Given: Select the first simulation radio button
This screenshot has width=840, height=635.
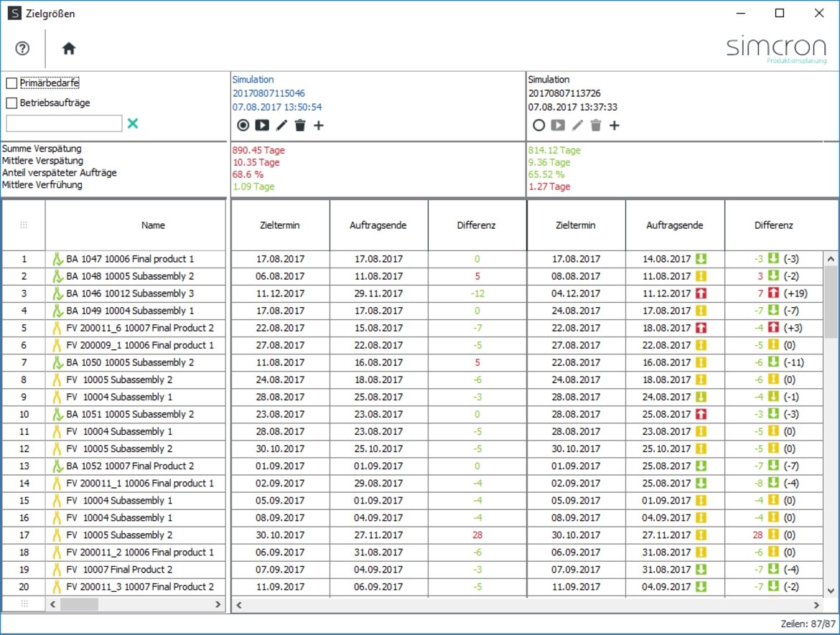Looking at the screenshot, I should [x=243, y=126].
